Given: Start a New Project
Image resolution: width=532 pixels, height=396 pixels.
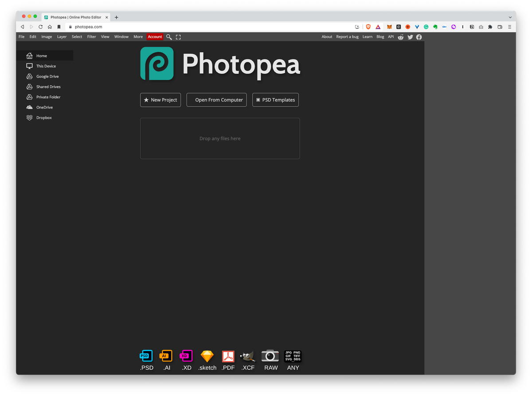Looking at the screenshot, I should (160, 100).
